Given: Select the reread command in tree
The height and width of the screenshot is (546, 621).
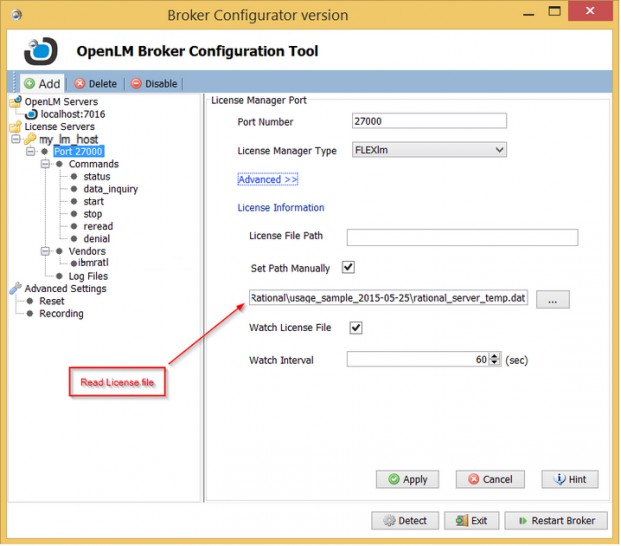Looking at the screenshot, I should pos(98,226).
